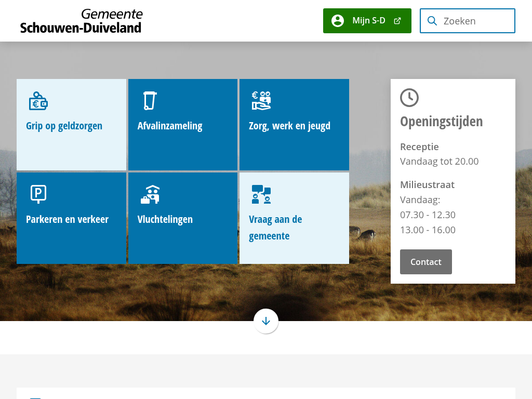
Task: Click the user account icon in Mijn S-D
Action: tap(338, 21)
